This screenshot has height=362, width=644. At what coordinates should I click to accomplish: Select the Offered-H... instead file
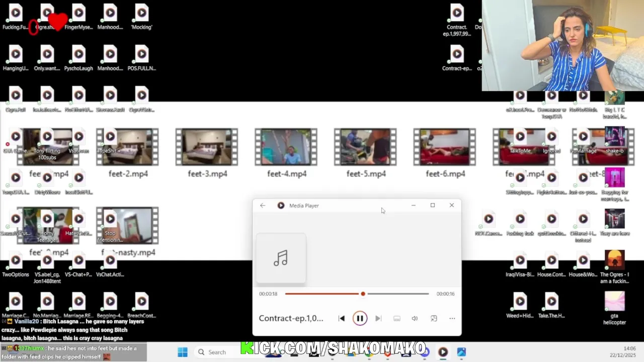[583, 227]
